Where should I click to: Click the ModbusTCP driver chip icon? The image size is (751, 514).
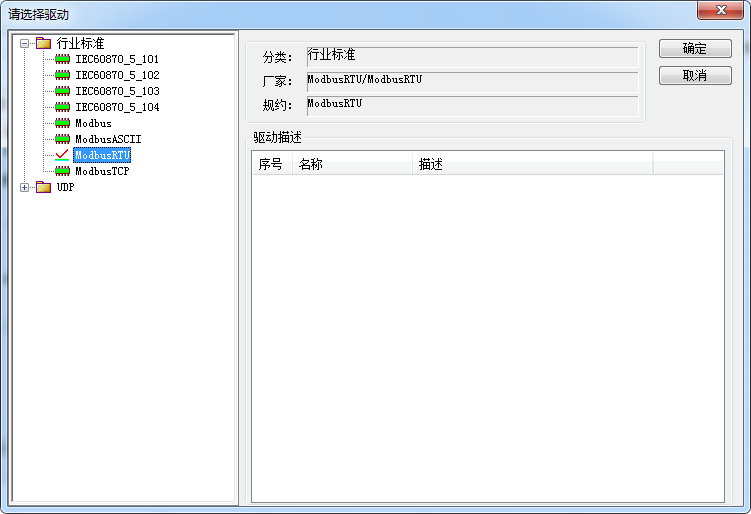pos(62,171)
